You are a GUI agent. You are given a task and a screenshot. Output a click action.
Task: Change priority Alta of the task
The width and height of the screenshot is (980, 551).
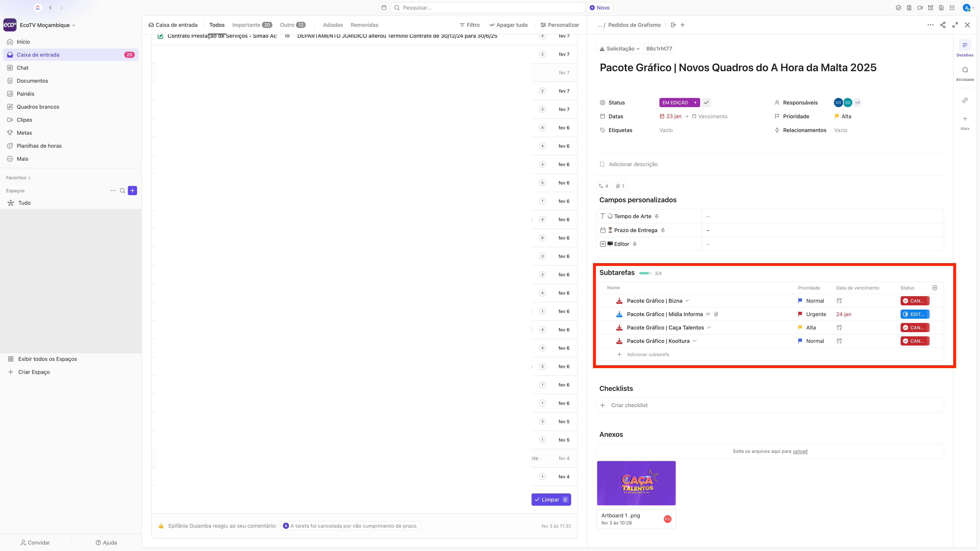point(843,116)
